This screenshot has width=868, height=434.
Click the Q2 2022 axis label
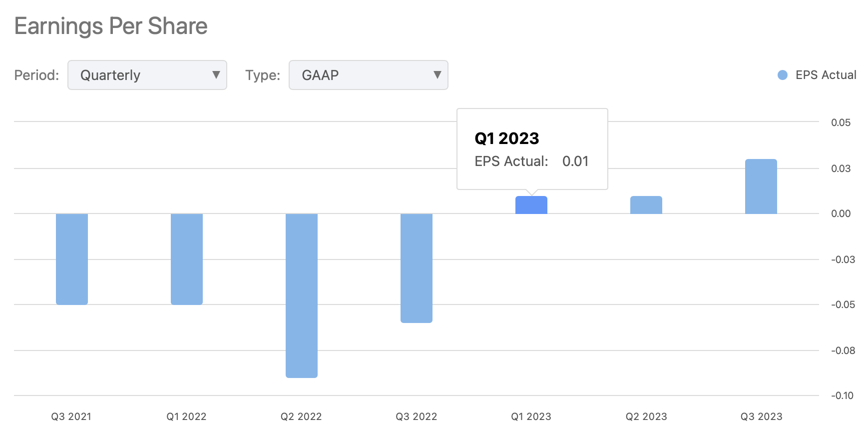coord(301,416)
